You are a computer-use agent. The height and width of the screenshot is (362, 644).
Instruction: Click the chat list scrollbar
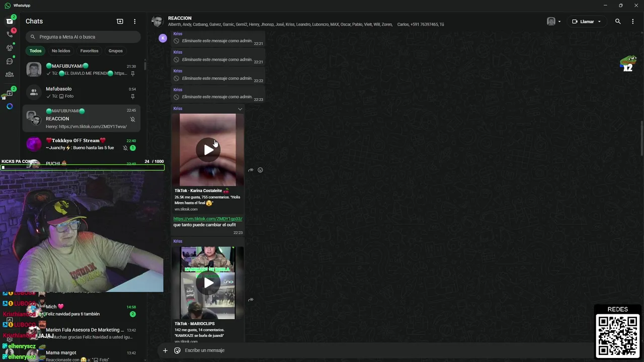[x=145, y=66]
